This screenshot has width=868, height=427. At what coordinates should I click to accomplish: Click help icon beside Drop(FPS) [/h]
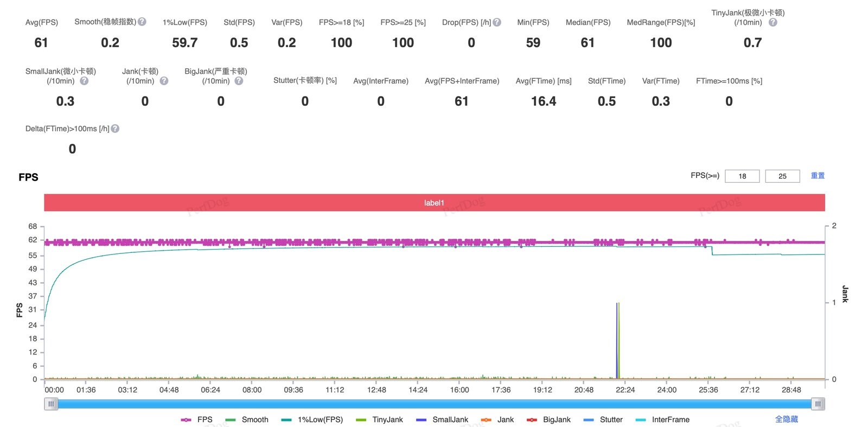497,22
